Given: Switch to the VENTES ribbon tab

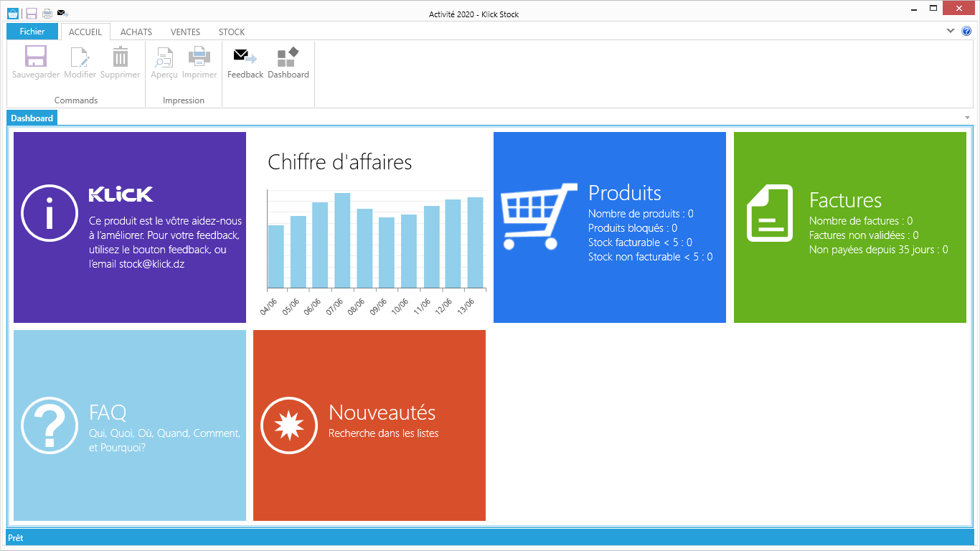Looking at the screenshot, I should pyautogui.click(x=185, y=32).
